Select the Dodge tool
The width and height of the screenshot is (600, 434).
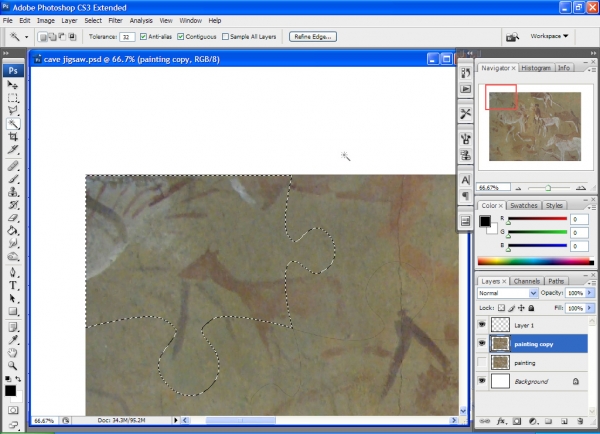point(13,257)
